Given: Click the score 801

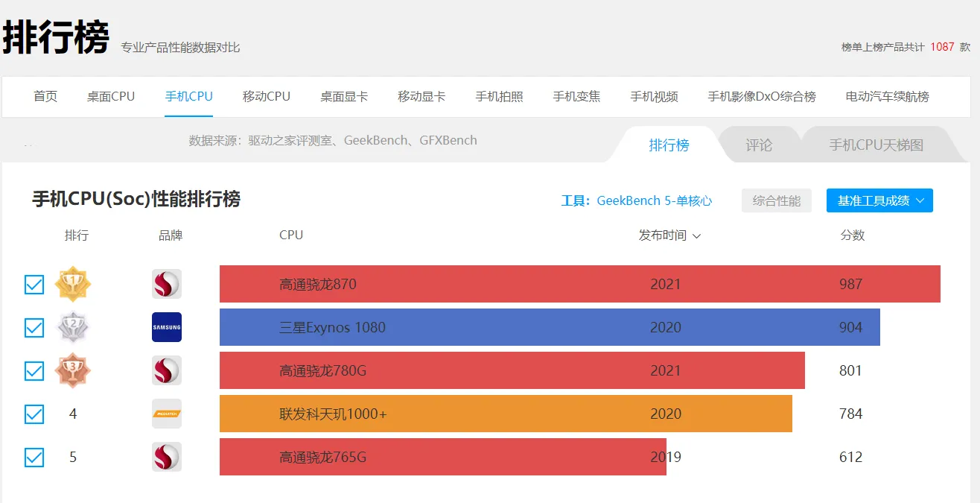Looking at the screenshot, I should [850, 370].
